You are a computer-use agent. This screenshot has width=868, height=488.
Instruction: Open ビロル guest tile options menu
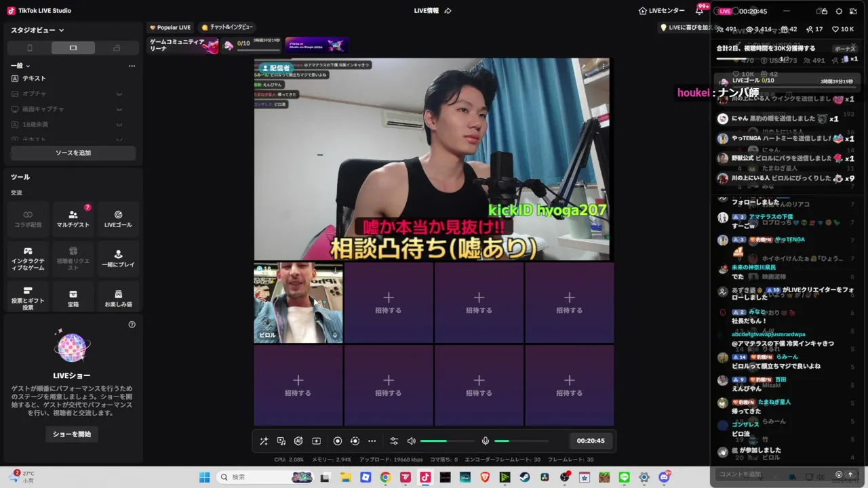[335, 270]
